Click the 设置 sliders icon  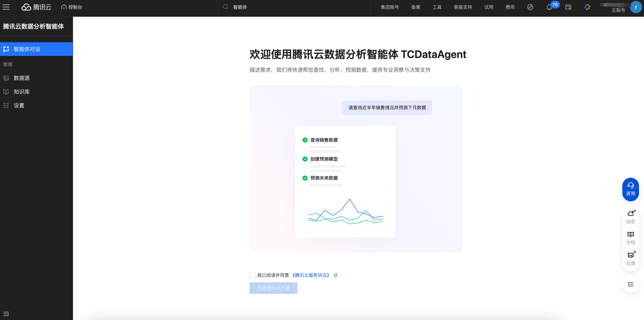[x=6, y=106]
